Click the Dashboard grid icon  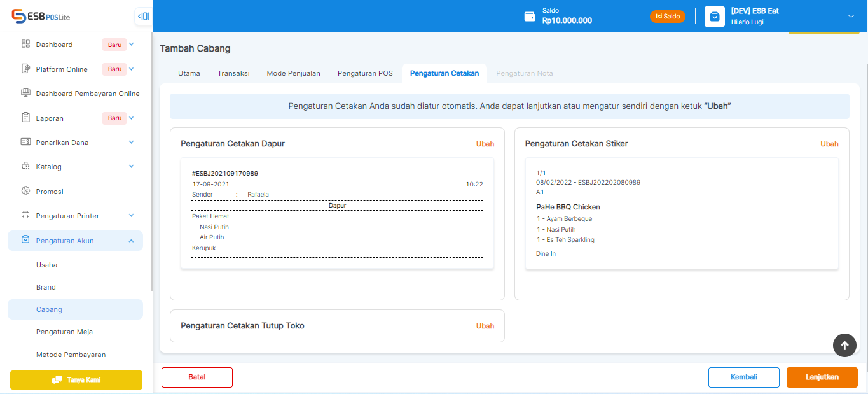[25, 45]
